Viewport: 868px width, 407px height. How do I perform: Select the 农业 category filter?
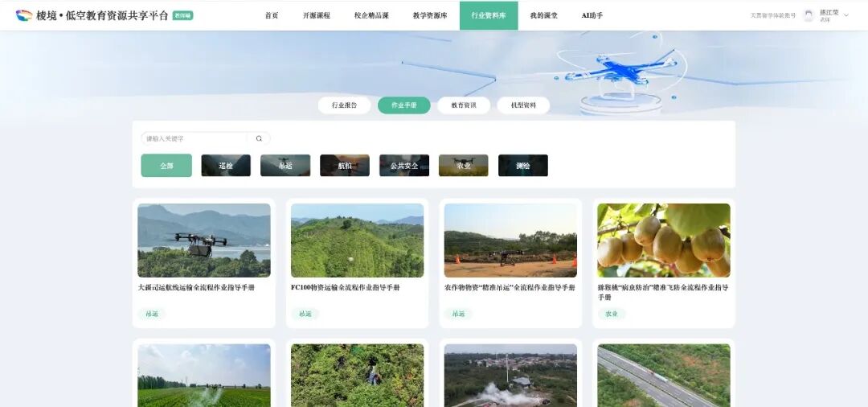[464, 166]
